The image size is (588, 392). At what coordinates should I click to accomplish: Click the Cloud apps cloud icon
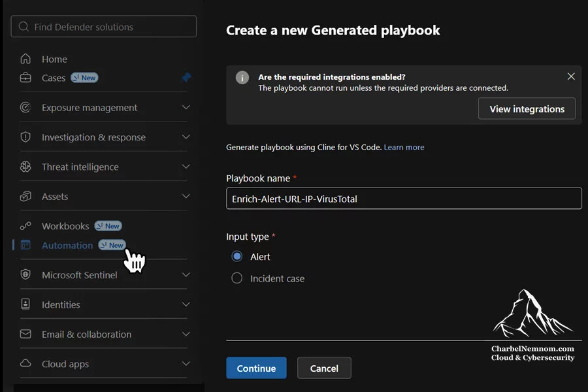[x=25, y=363]
